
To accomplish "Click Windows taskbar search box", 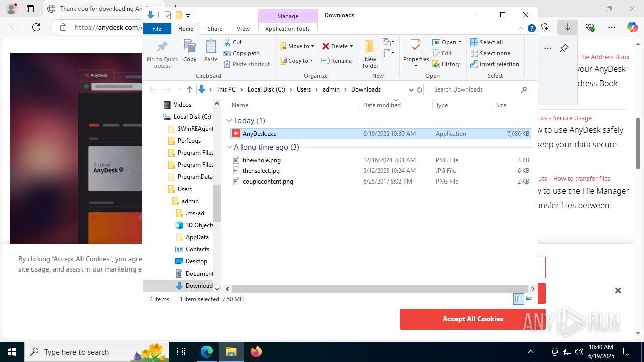I will click(x=96, y=352).
